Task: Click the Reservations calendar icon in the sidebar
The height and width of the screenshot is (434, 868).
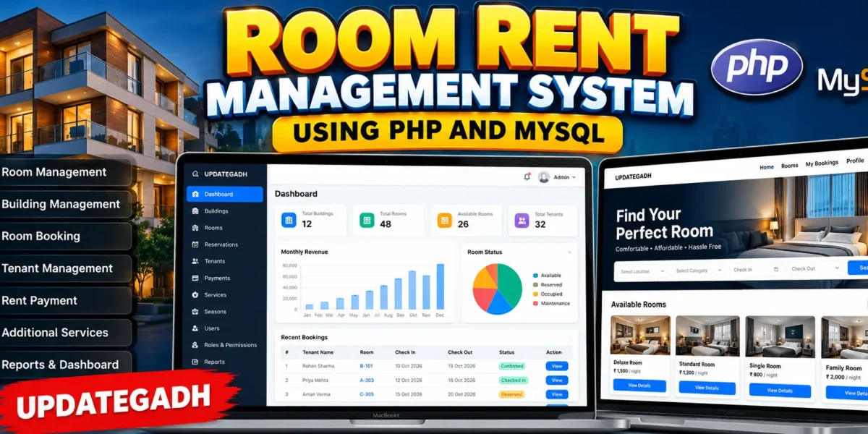Action: click(x=195, y=244)
